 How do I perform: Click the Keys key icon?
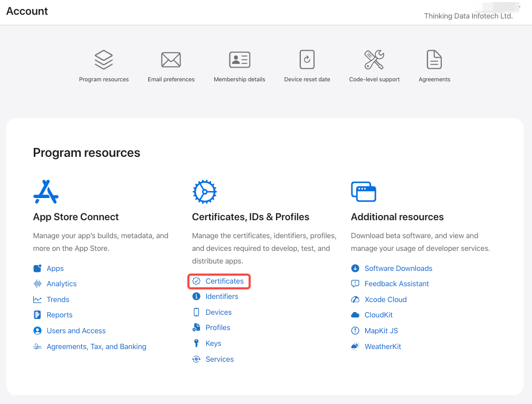(196, 343)
